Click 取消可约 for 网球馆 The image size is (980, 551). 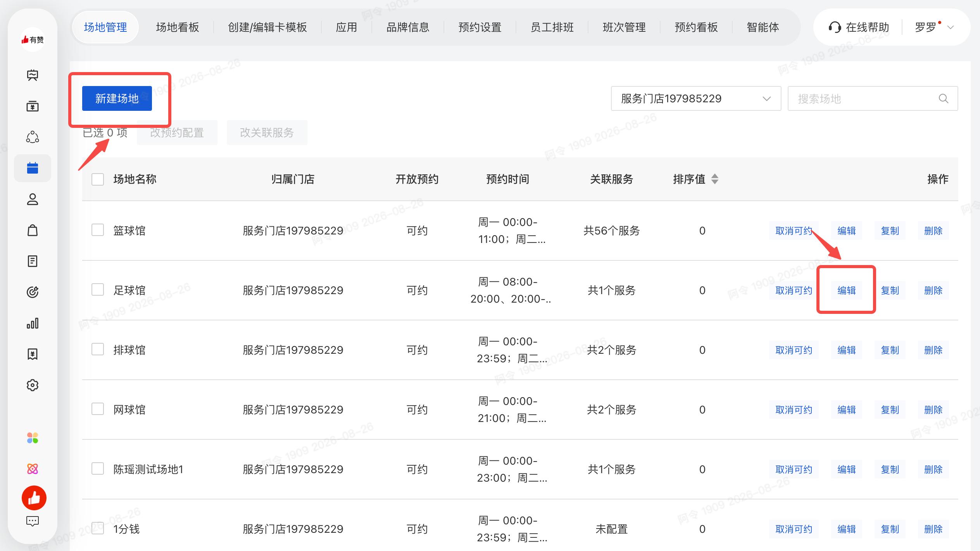tap(794, 410)
